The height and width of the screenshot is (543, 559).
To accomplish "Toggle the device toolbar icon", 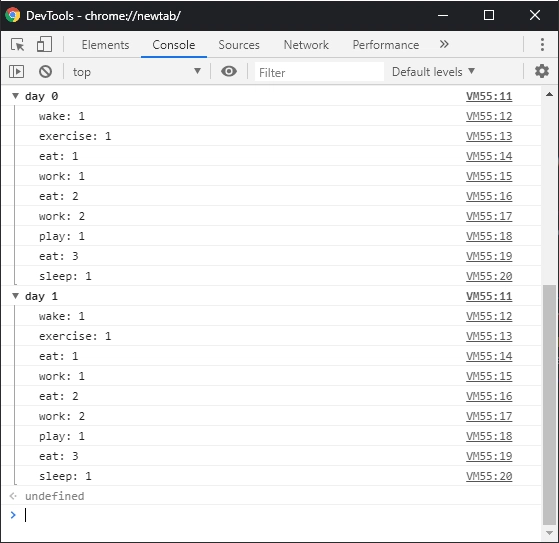I will pyautogui.click(x=44, y=45).
